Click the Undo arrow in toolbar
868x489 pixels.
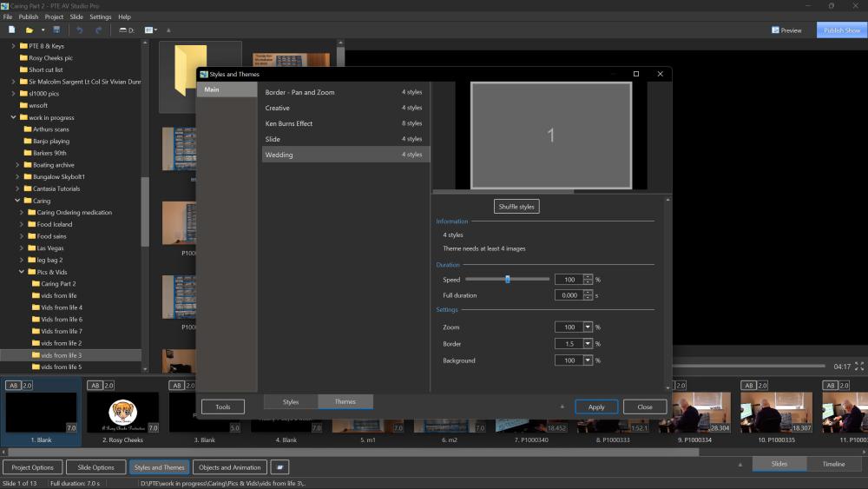pos(80,30)
